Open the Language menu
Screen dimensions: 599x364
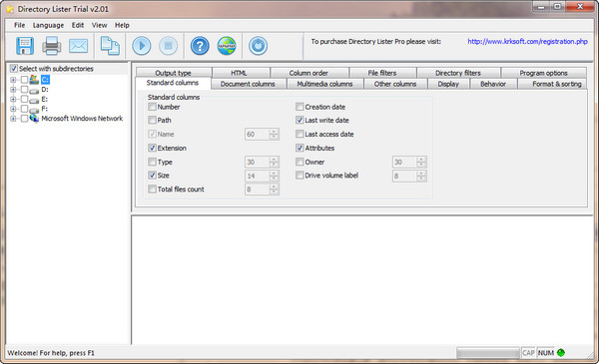click(48, 25)
